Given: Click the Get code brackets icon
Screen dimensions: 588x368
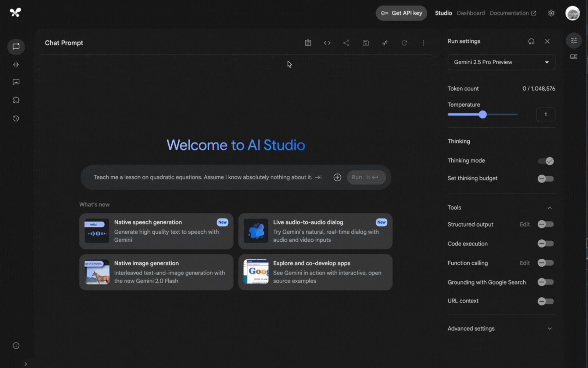Looking at the screenshot, I should pos(327,43).
